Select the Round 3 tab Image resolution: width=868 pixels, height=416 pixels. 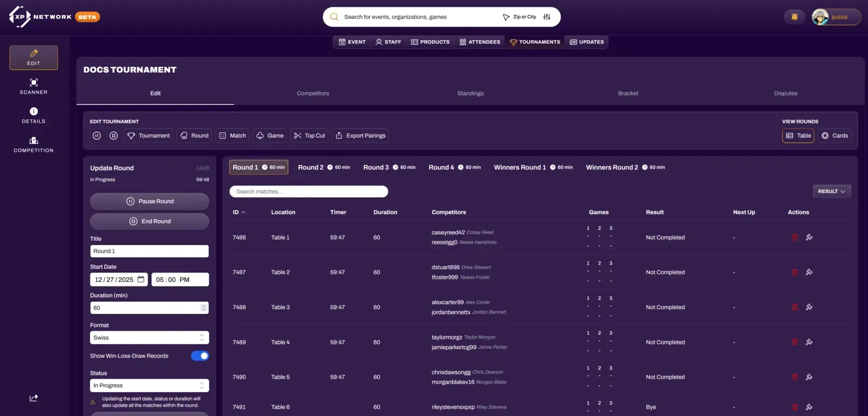click(x=389, y=168)
